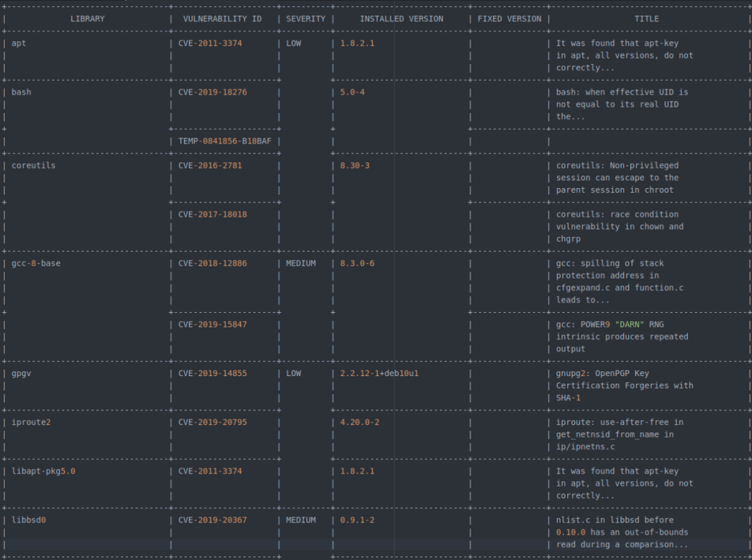Click vulnerability ID CVE-2019-18276
Screen dimensions: 752x560
pyautogui.click(x=212, y=92)
